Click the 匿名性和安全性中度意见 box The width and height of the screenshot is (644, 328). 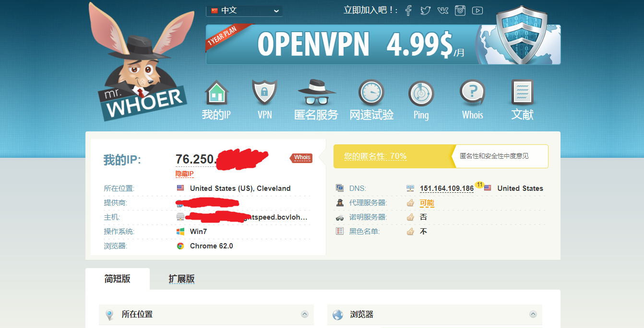coord(500,156)
